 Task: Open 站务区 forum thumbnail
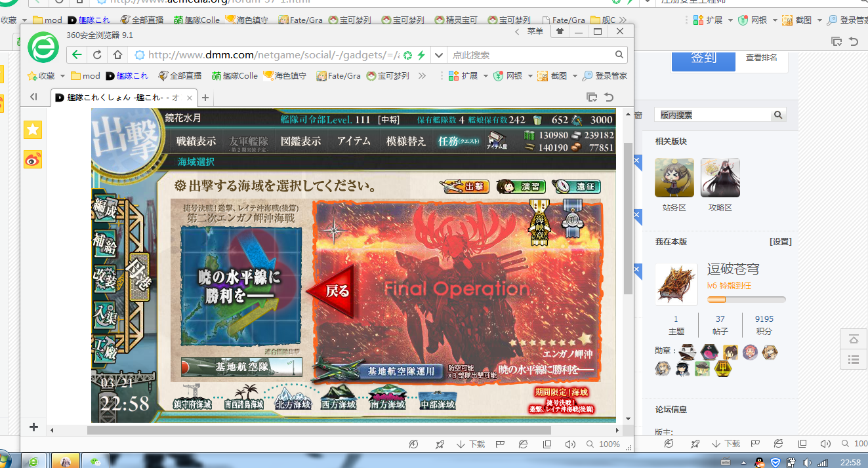pos(674,178)
